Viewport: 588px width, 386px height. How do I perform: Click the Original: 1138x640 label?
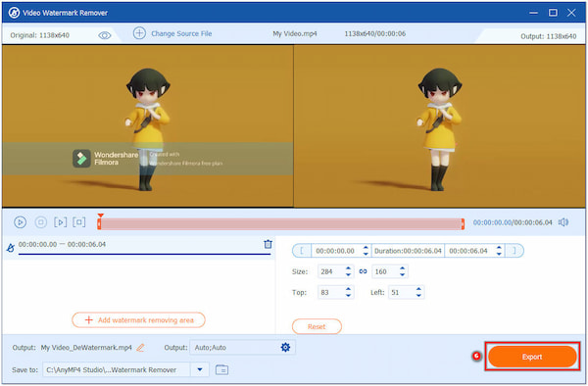click(40, 35)
